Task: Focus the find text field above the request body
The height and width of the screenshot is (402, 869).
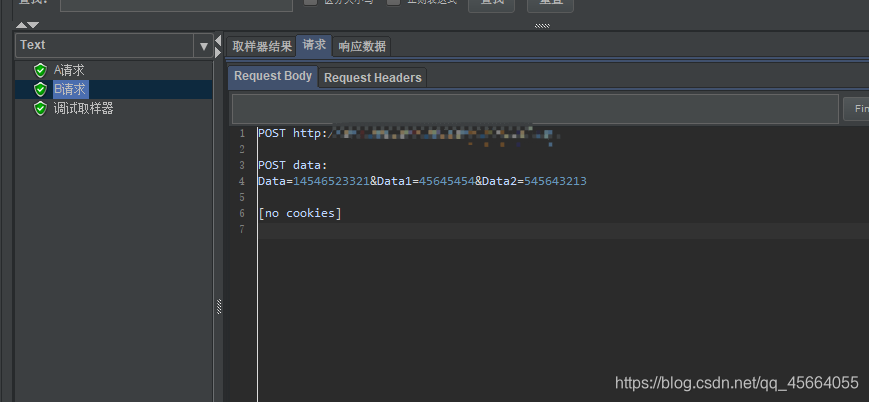Action: click(535, 109)
